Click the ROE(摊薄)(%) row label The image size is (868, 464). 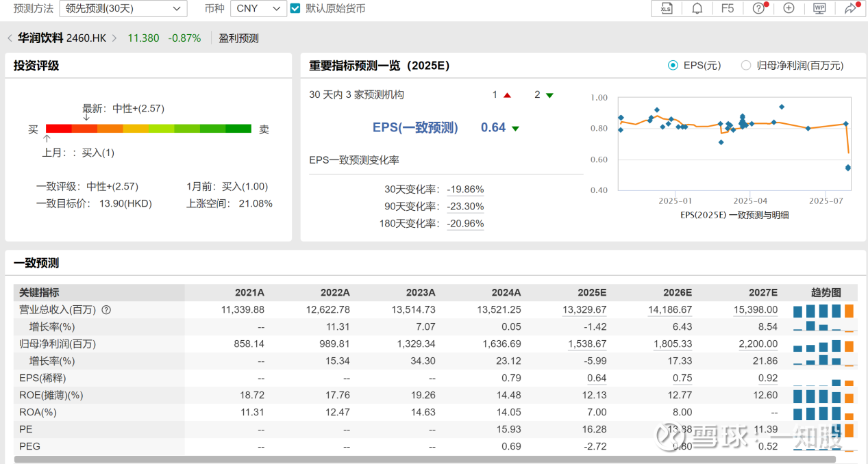[51, 396]
